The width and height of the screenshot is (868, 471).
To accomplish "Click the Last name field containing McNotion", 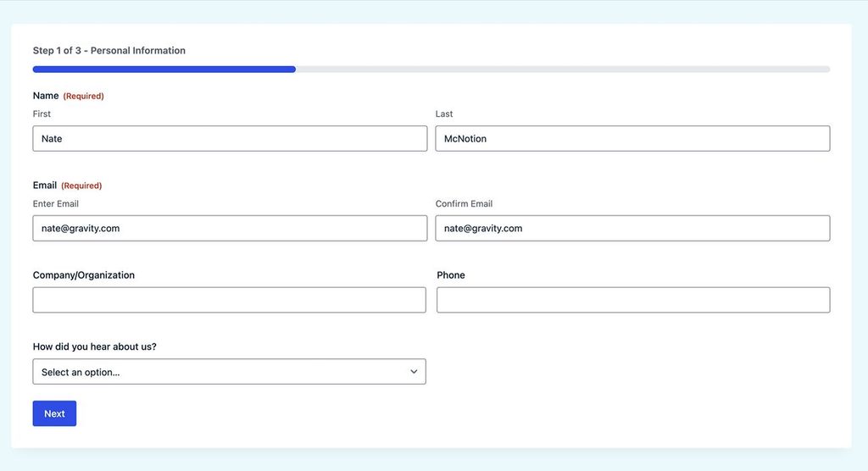I will [632, 138].
